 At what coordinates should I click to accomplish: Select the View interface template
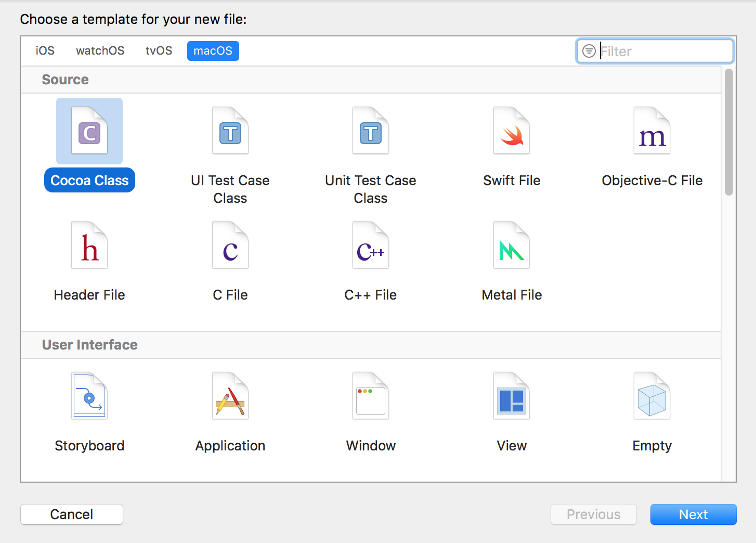[512, 396]
